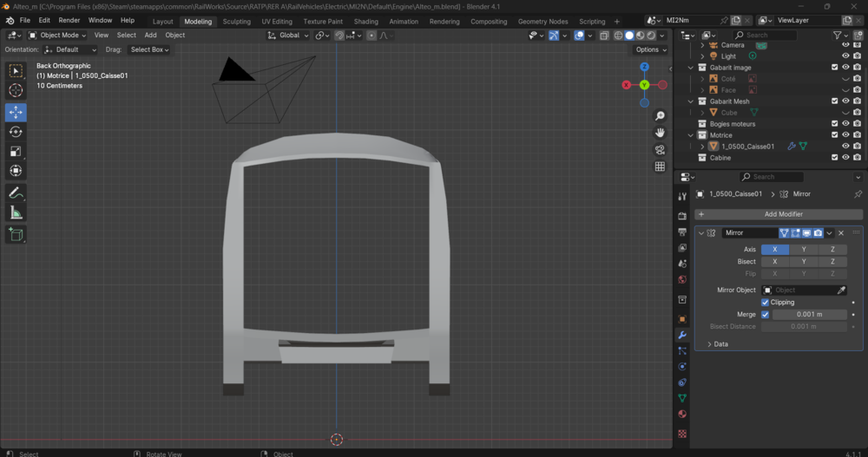This screenshot has width=868, height=457.
Task: Toggle the Merge checkbox
Action: point(765,314)
